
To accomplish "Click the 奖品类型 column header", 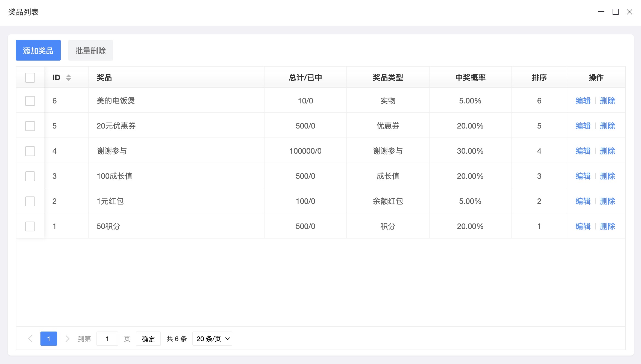I will 388,77.
